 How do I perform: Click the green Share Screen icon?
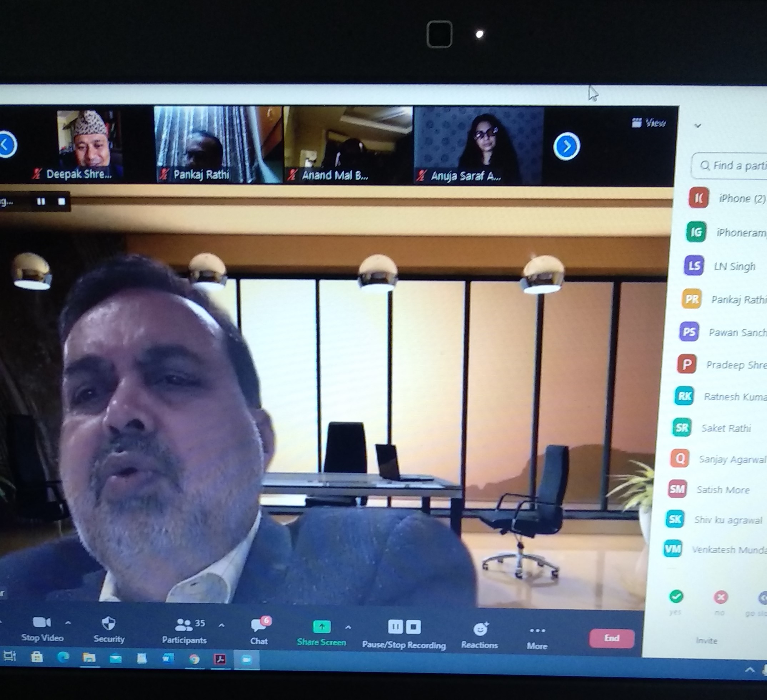point(321,627)
